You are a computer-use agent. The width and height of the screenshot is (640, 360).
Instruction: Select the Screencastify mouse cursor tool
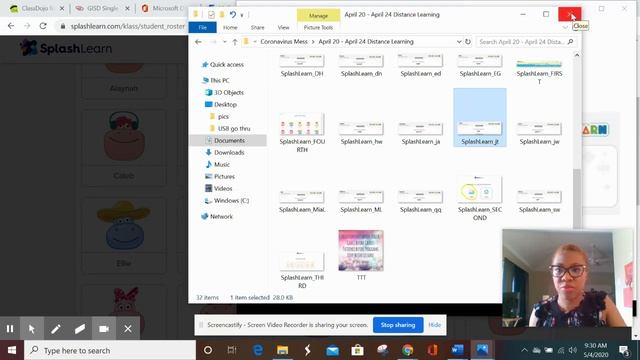pyautogui.click(x=32, y=329)
